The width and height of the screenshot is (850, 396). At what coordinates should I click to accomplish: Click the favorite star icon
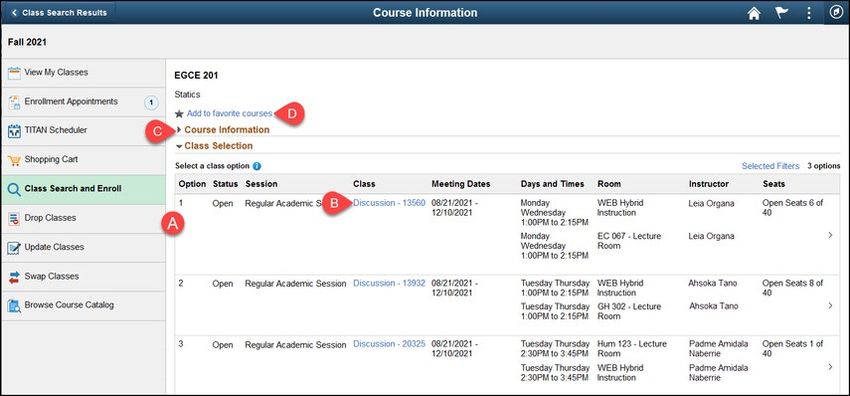(x=179, y=114)
